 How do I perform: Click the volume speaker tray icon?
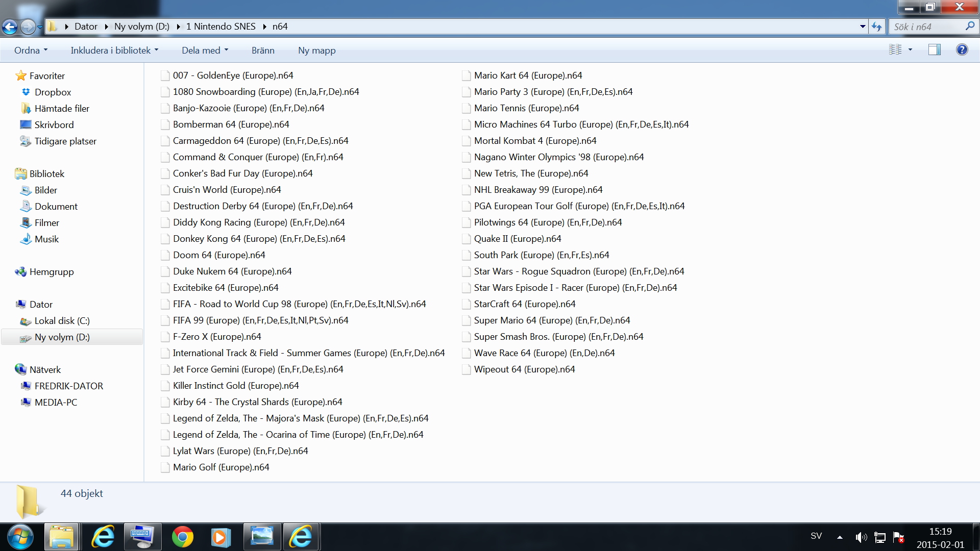click(x=861, y=537)
